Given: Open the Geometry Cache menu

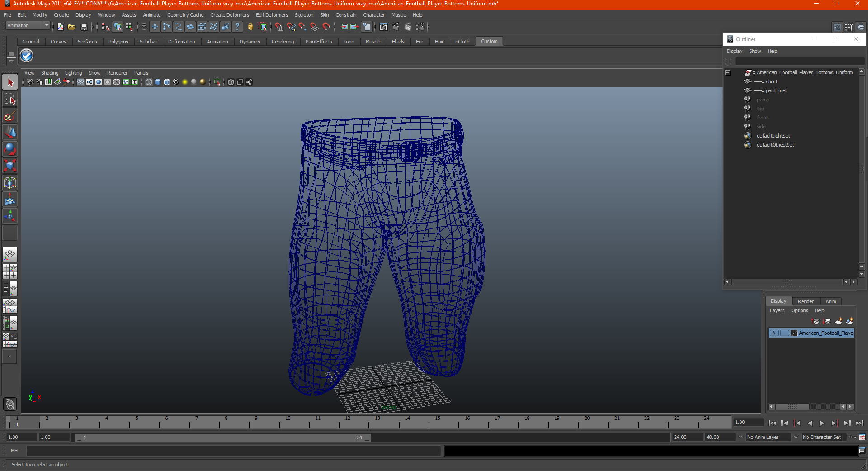Looking at the screenshot, I should coord(185,15).
